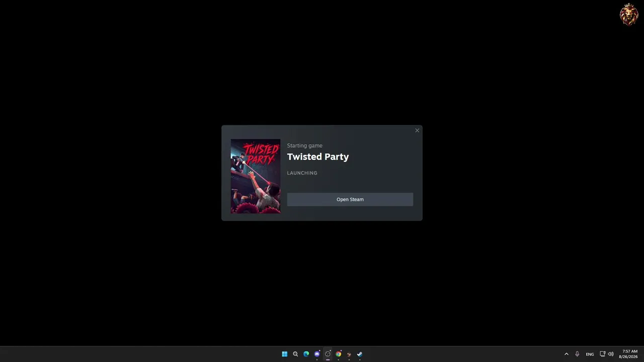The height and width of the screenshot is (362, 644).
Task: Open the ENG language switcher
Action: tap(590, 354)
